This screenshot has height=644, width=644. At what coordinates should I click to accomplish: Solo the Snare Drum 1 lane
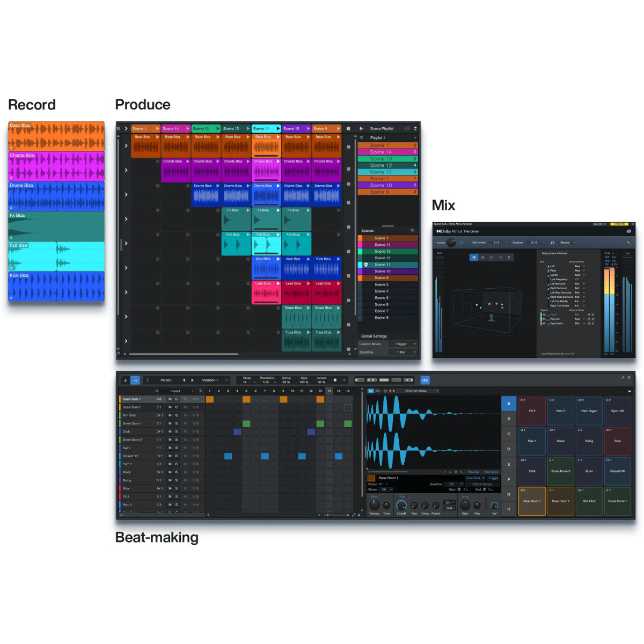point(176,423)
